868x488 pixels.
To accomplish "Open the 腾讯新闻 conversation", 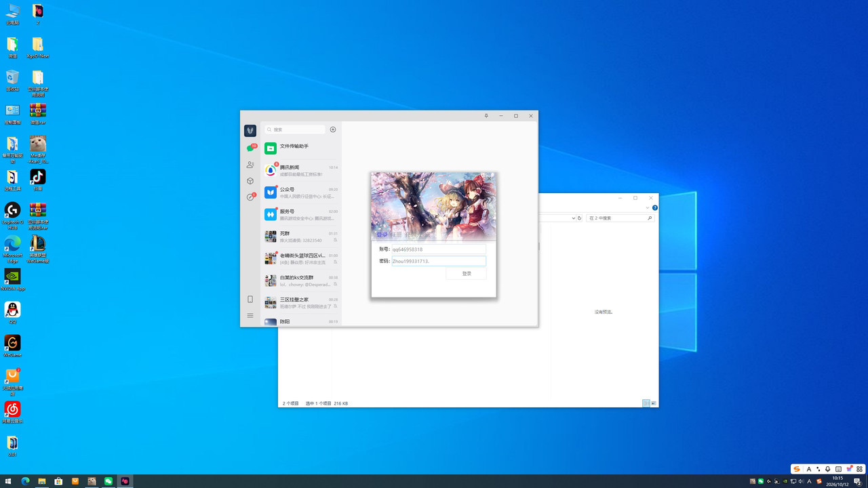I will [301, 170].
